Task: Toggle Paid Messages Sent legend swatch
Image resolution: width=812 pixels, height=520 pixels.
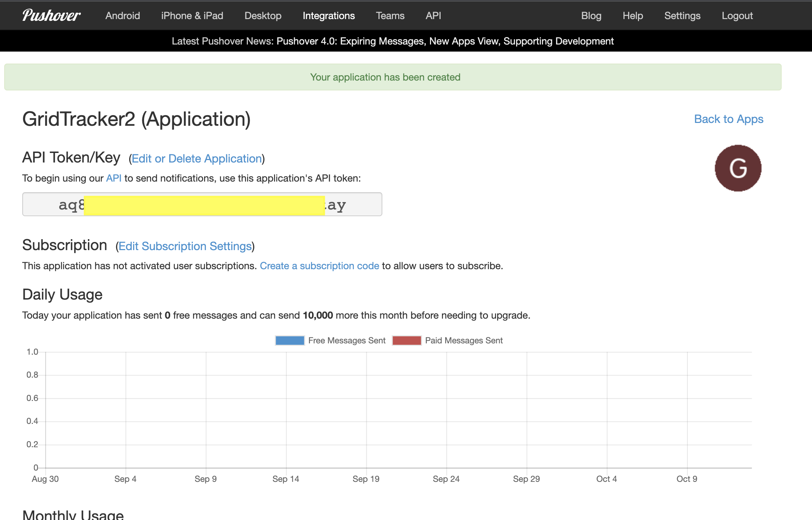Action: point(407,341)
